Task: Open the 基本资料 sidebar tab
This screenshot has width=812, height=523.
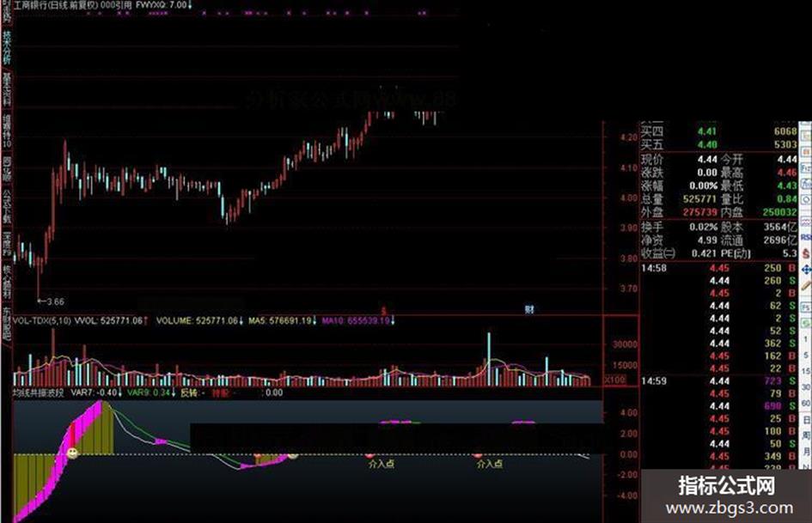Action: pyautogui.click(x=7, y=89)
